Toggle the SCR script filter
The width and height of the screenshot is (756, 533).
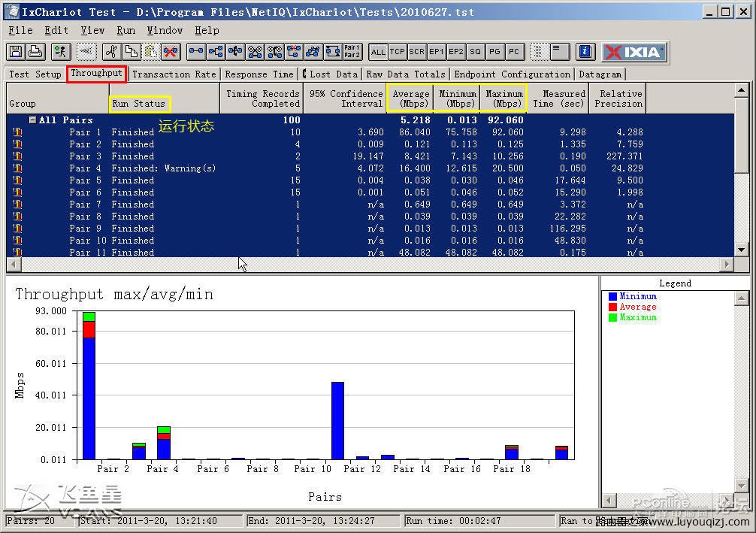point(416,52)
